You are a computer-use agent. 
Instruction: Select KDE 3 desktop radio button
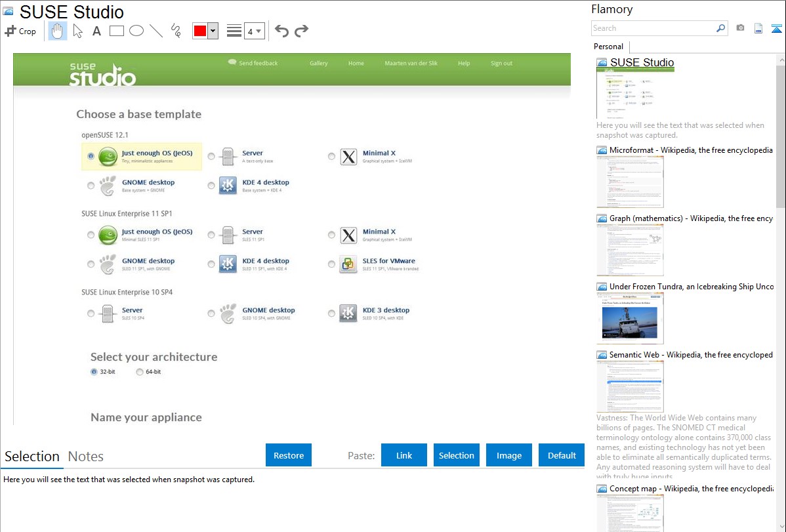(331, 314)
